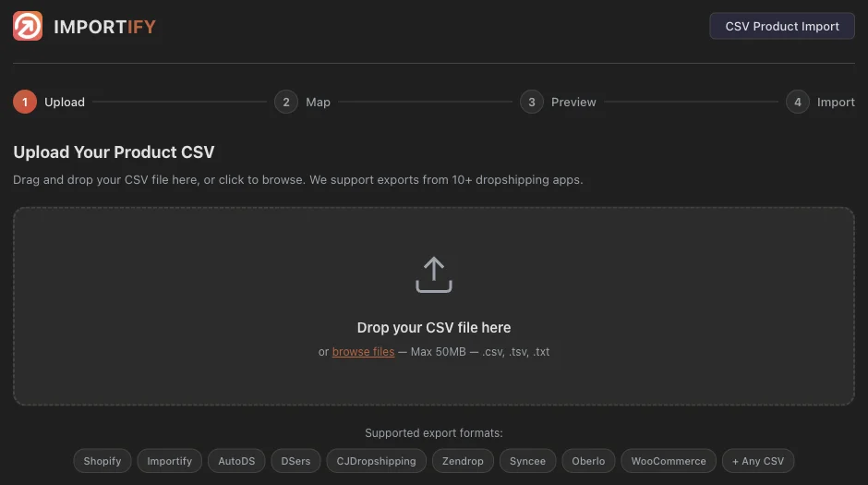Click the "Drop your CSV file here" text
The image size is (868, 485).
click(434, 327)
